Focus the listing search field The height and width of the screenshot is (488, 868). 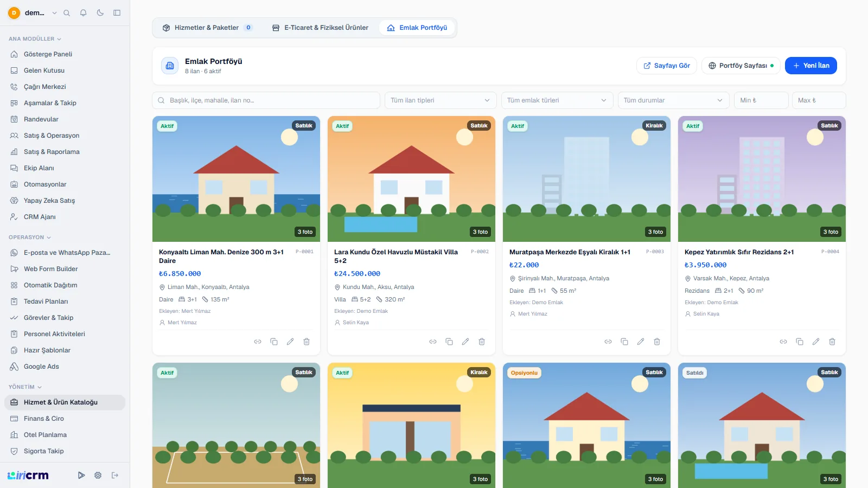pyautogui.click(x=266, y=100)
